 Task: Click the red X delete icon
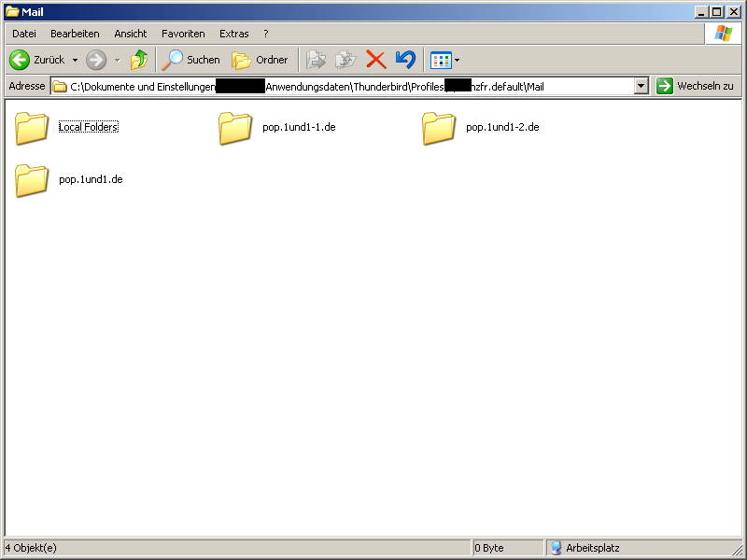[376, 60]
